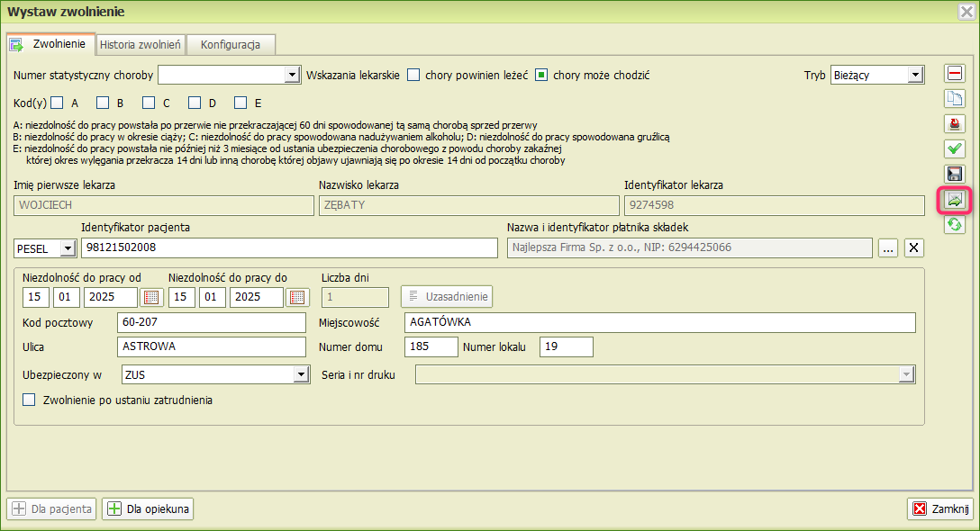Image resolution: width=980 pixels, height=531 pixels.
Task: Click the green checkmark approve icon
Action: click(x=954, y=149)
